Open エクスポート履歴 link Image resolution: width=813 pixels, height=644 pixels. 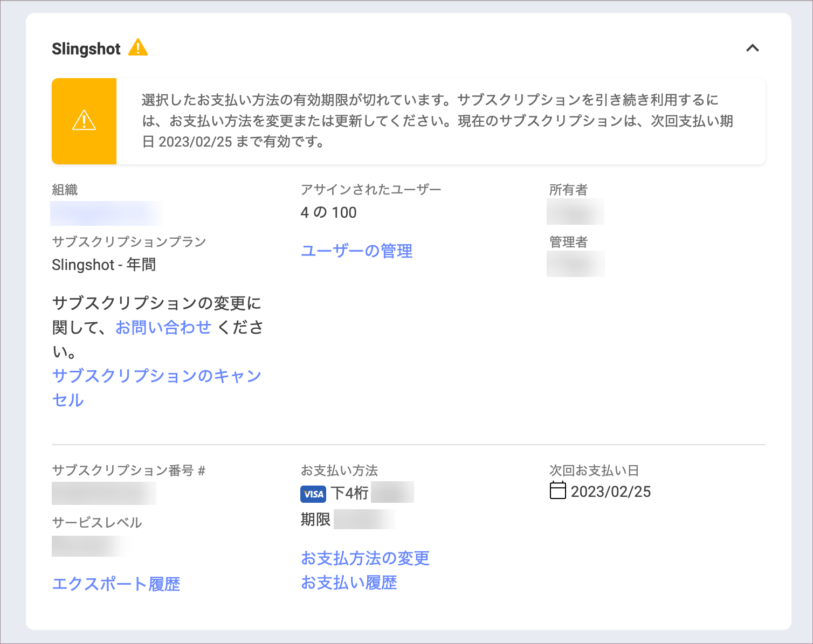pos(116,584)
